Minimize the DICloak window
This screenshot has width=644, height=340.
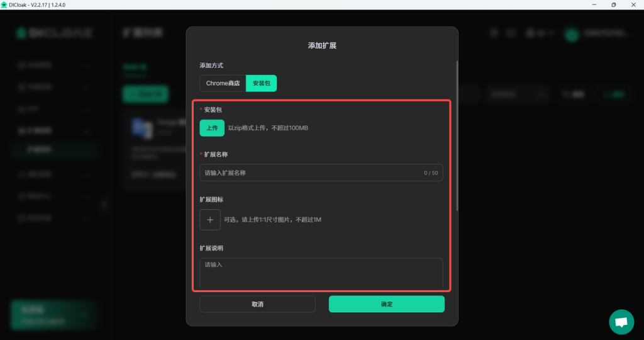(x=594, y=4)
